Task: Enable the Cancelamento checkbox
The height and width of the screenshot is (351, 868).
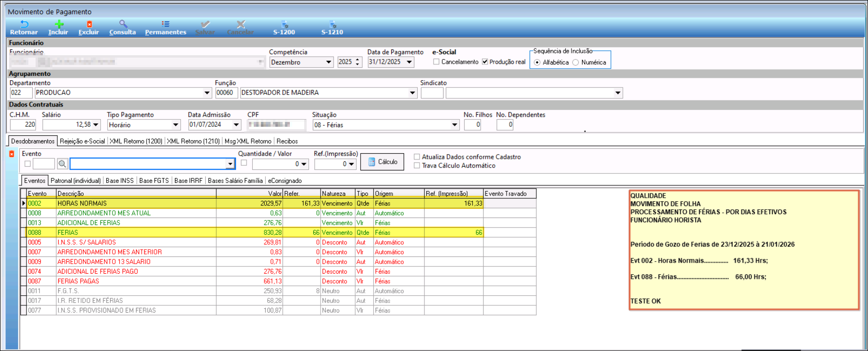Action: 436,62
